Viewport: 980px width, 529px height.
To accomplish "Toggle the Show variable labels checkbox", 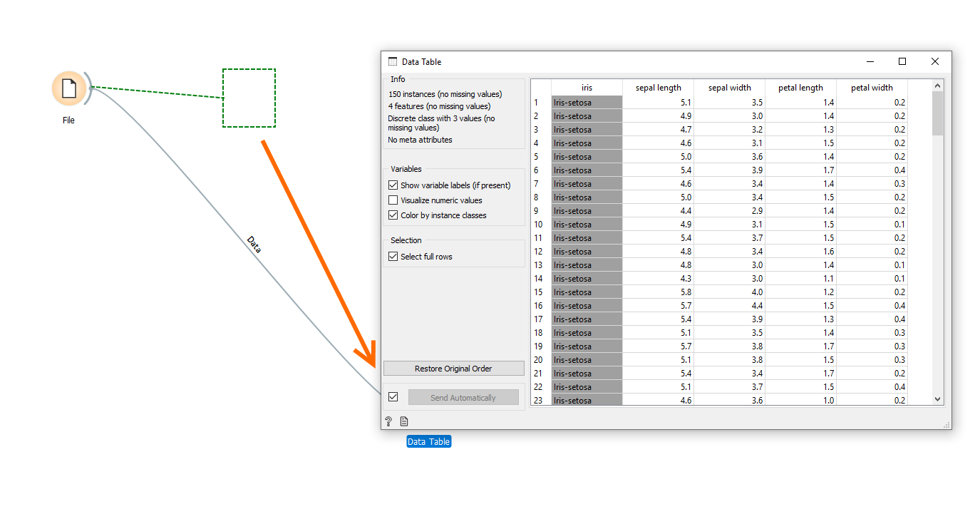I will coord(393,185).
